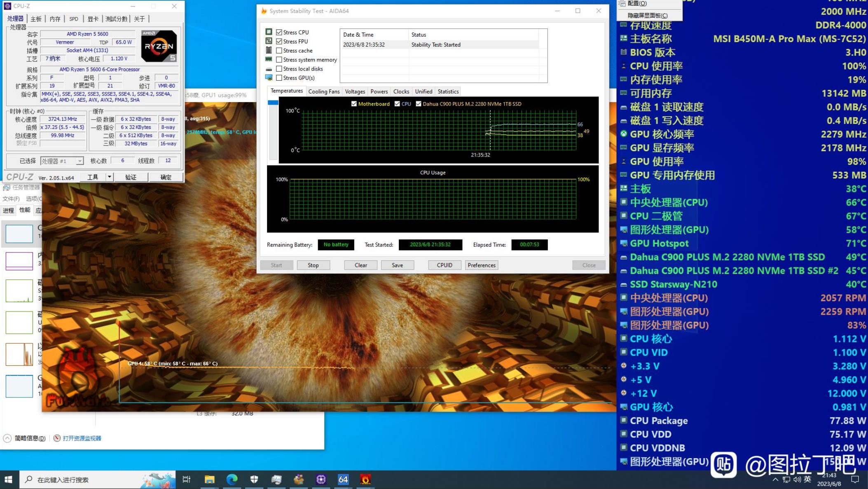Open the 测试分数 tab in CPU-Z
The height and width of the screenshot is (489, 868).
[117, 19]
